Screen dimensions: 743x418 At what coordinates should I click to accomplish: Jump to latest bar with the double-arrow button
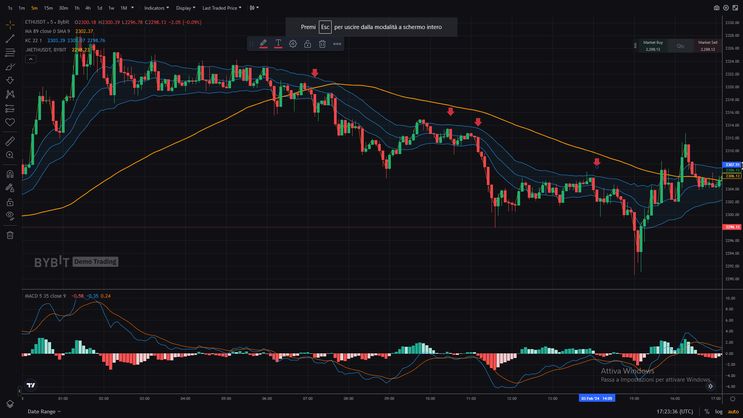(710, 386)
